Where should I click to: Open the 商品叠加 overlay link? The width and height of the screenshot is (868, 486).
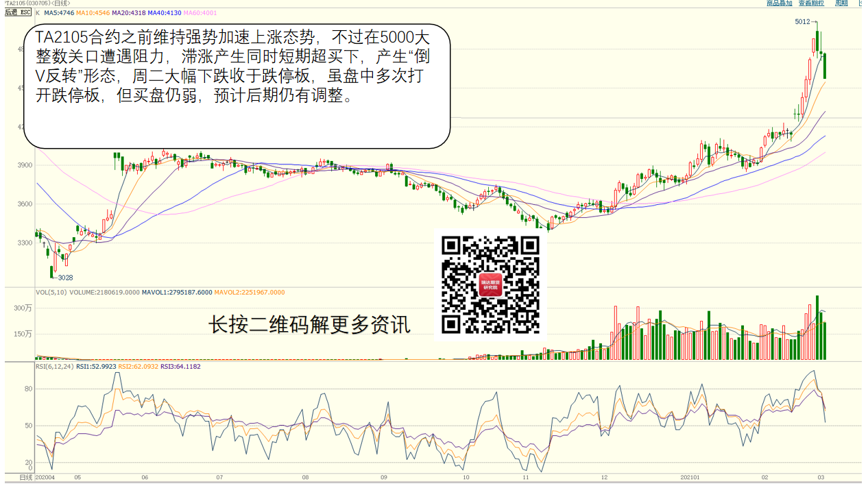[779, 3]
